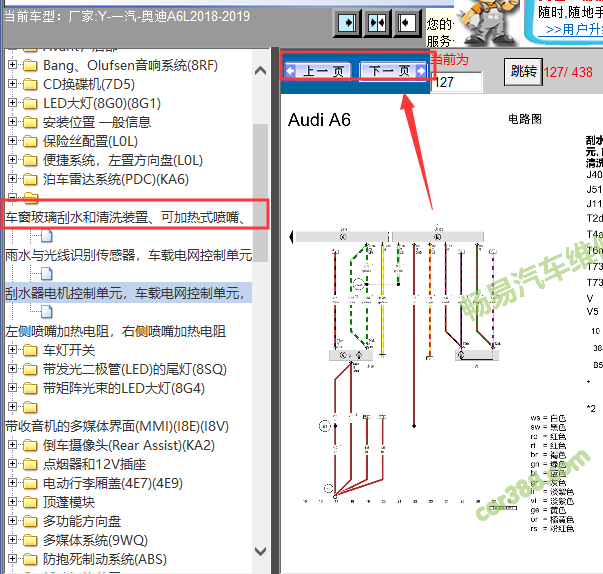Expand the 多媒体系统(9WQ) node
The image size is (603, 574).
(12, 540)
